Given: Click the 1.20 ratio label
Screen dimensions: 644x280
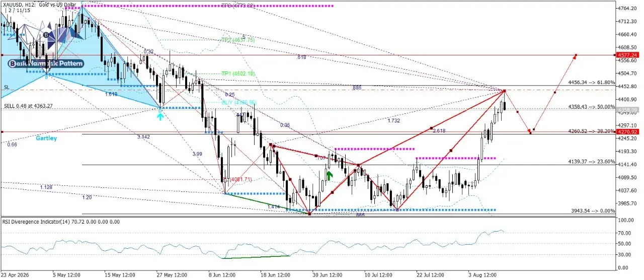Looking at the screenshot, I should [x=87, y=197].
